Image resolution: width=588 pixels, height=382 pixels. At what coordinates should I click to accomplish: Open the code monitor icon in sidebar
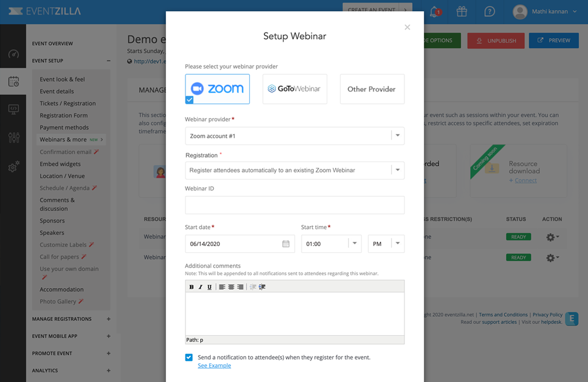click(13, 110)
